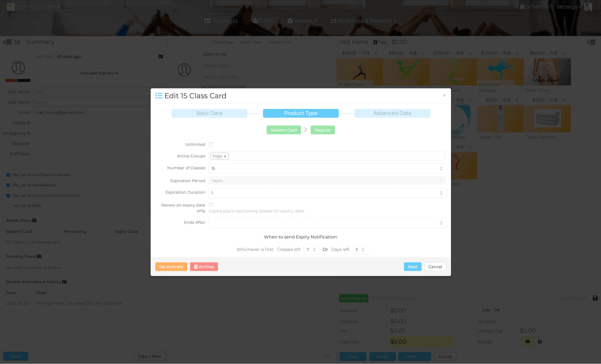Click the Activities & Reports chart icon

click(334, 21)
